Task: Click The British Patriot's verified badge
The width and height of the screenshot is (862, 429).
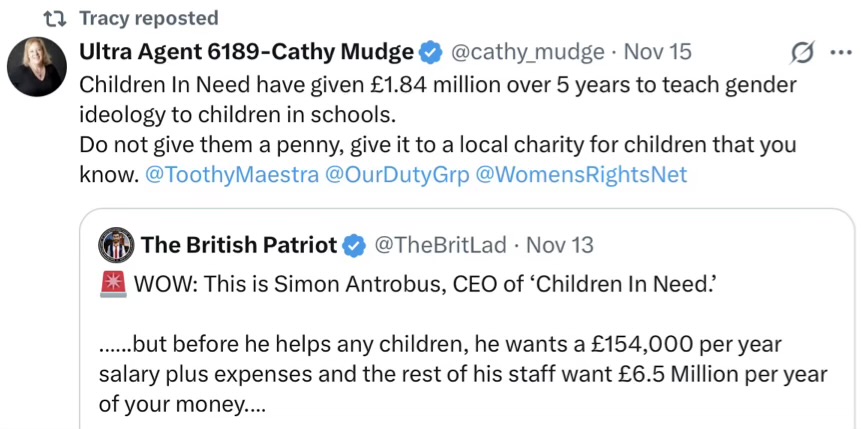Action: pyautogui.click(x=355, y=244)
